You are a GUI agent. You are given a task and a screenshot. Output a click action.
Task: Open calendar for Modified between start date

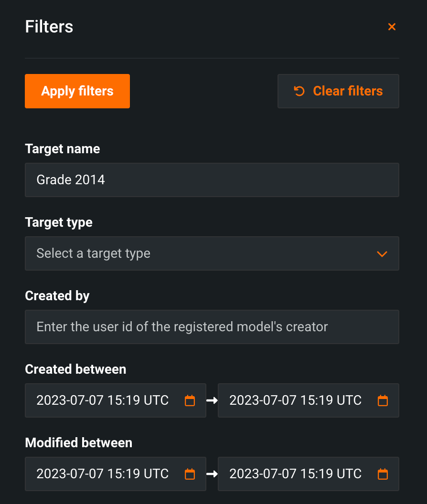190,474
